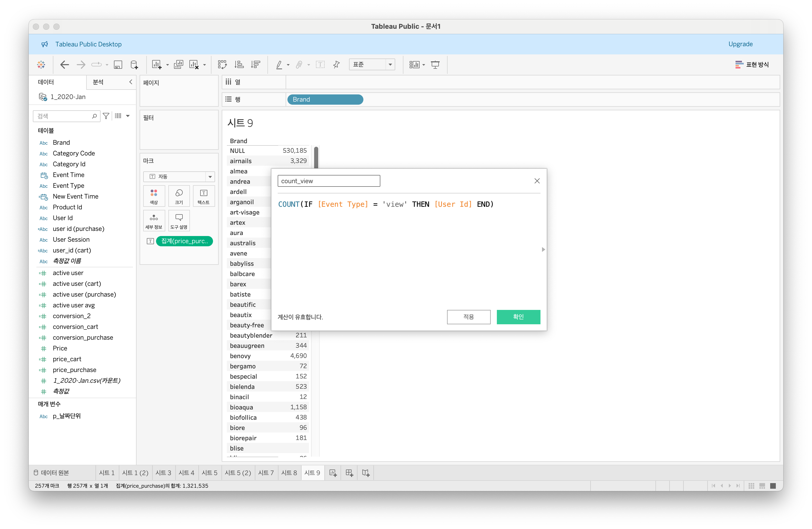The width and height of the screenshot is (812, 529).
Task: Click the new dashboard icon in tab bar
Action: pos(349,473)
